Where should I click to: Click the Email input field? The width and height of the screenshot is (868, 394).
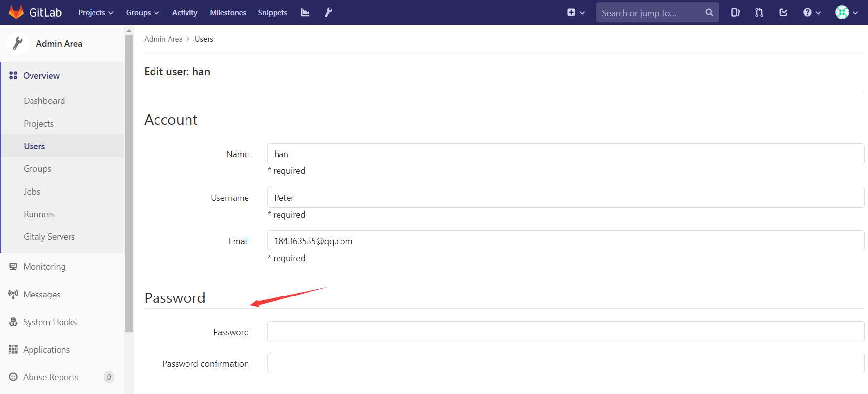[x=565, y=241]
